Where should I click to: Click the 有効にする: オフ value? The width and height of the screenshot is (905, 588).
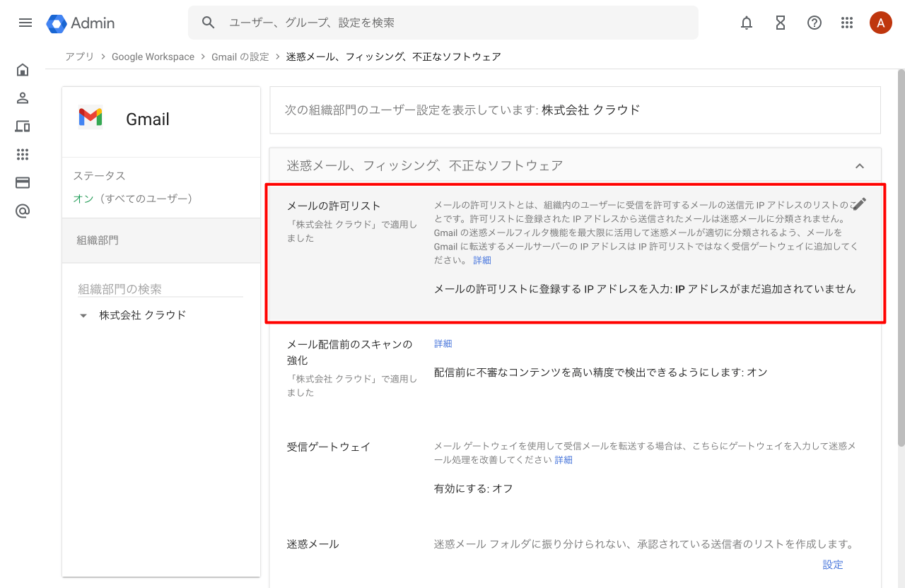coord(474,488)
